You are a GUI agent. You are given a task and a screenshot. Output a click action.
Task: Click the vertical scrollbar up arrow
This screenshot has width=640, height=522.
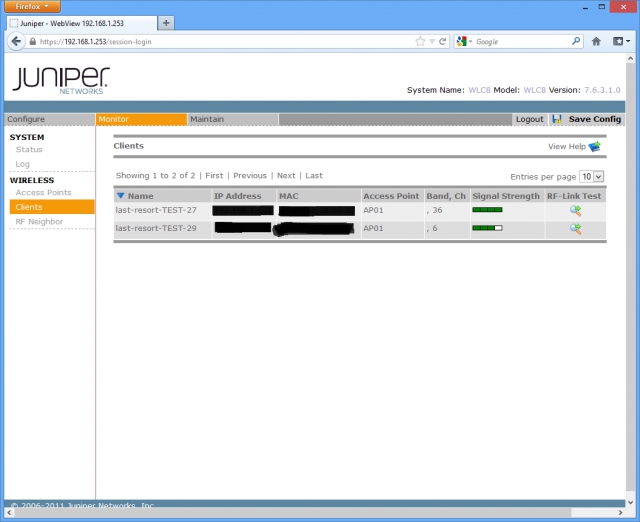pos(631,58)
